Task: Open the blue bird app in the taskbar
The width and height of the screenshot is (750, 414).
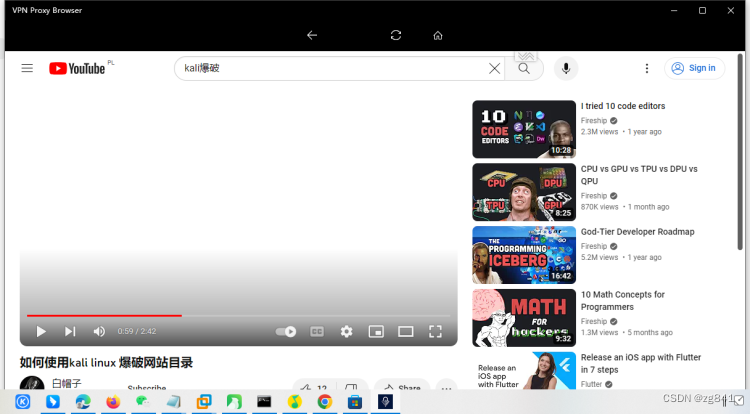Action: (53, 402)
